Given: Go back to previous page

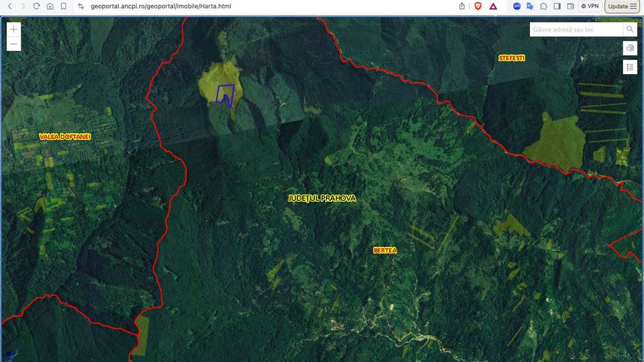Looking at the screenshot, I should pos(10,6).
